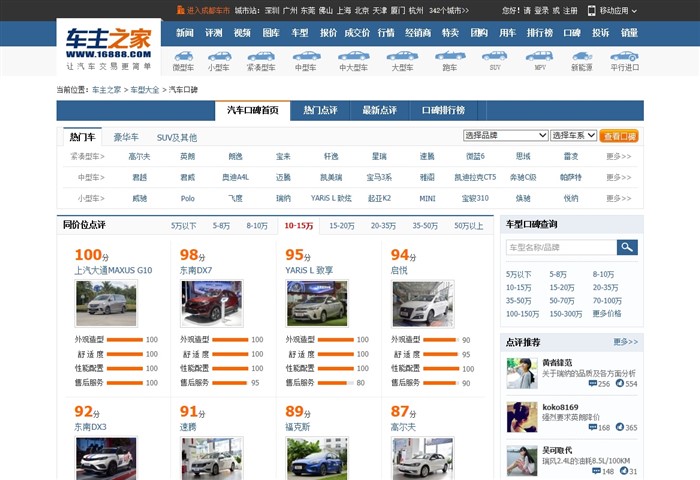Open the 微型车 car type icon
700x480 pixels.
(183, 56)
